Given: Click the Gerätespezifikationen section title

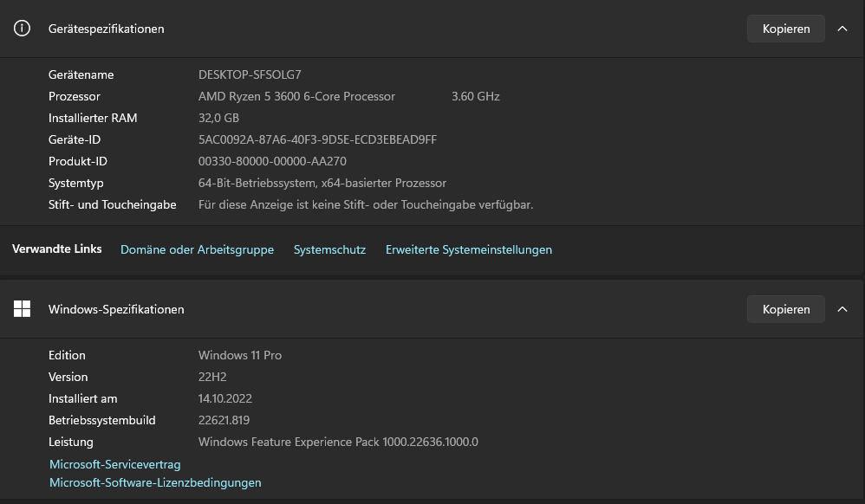Looking at the screenshot, I should [x=106, y=29].
